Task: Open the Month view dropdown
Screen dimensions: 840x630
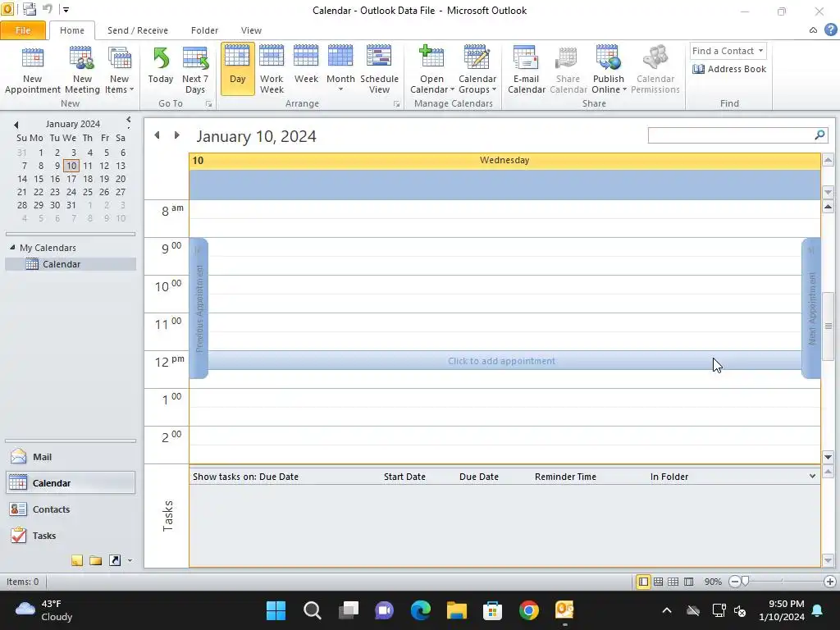Action: tap(340, 70)
